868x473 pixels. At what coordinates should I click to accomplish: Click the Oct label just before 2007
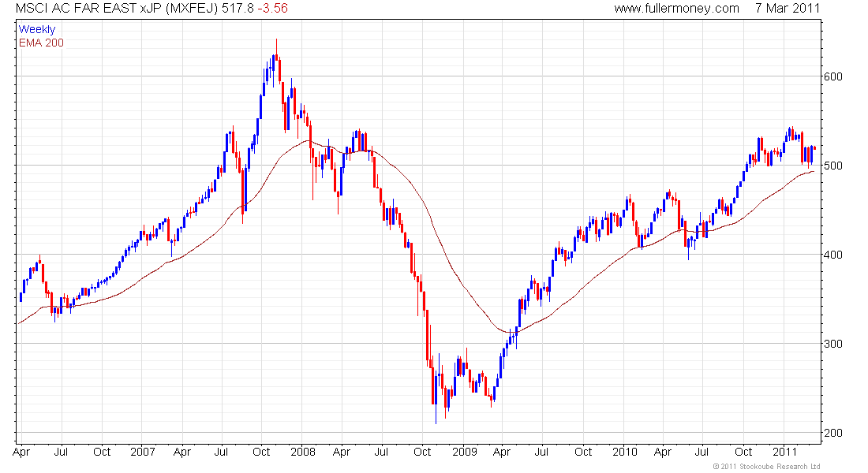(102, 452)
